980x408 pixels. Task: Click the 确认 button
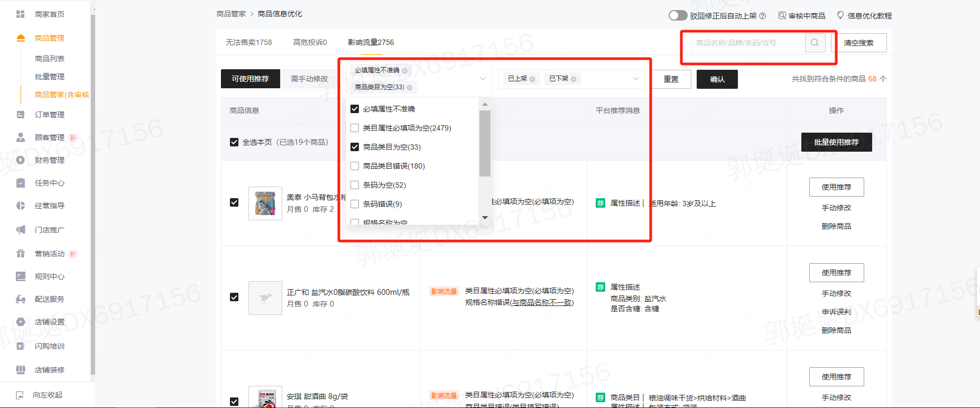point(717,79)
